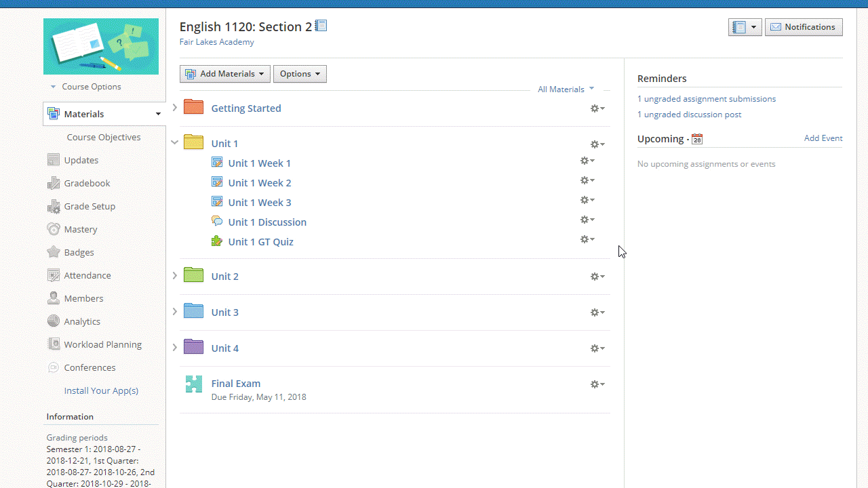Viewport: 868px width, 488px height.
Task: Expand the Unit 2 folder
Action: coord(174,276)
